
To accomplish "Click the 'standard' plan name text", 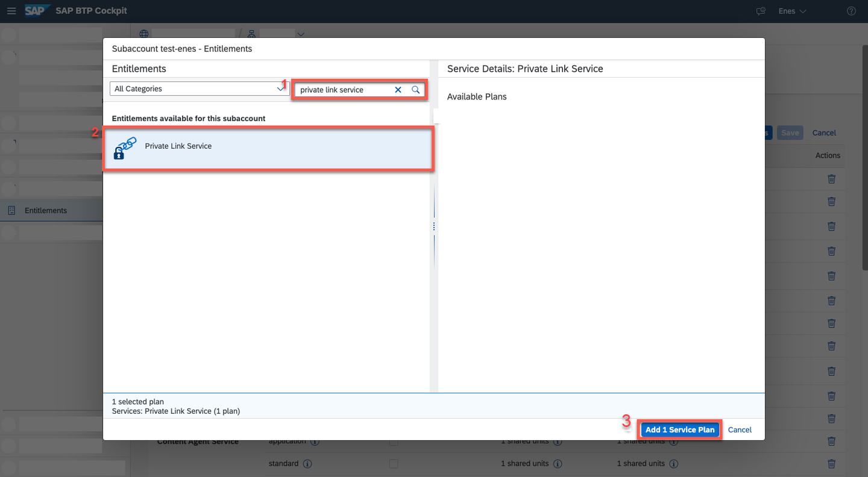I will (283, 464).
